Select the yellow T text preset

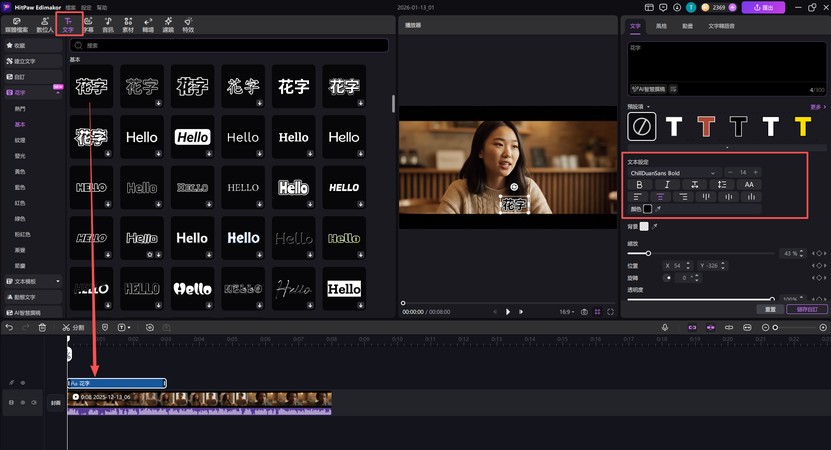(802, 125)
